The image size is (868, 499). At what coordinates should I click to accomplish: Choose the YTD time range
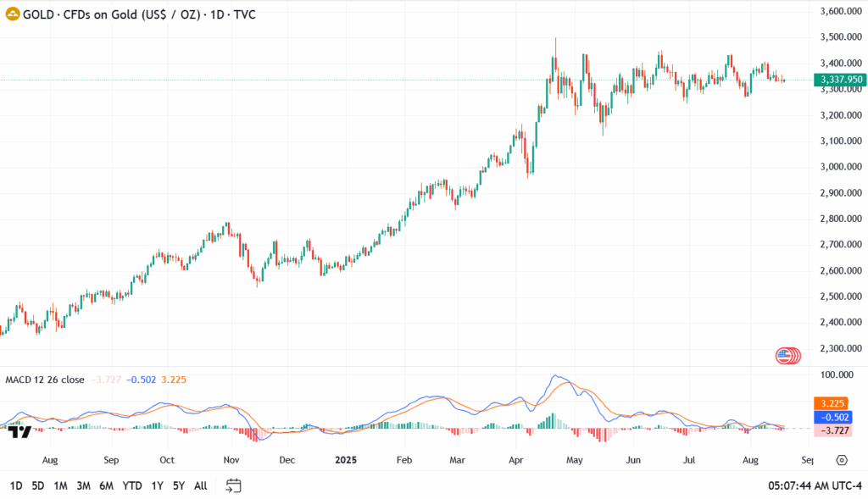[131, 485]
